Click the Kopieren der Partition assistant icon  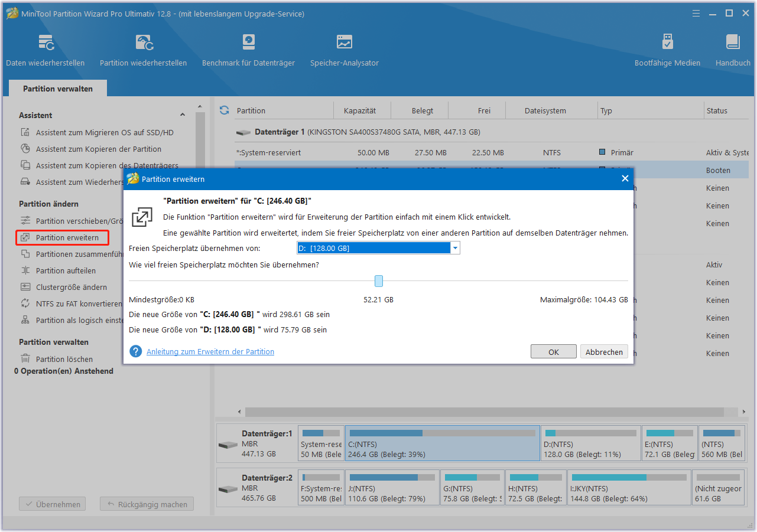25,149
